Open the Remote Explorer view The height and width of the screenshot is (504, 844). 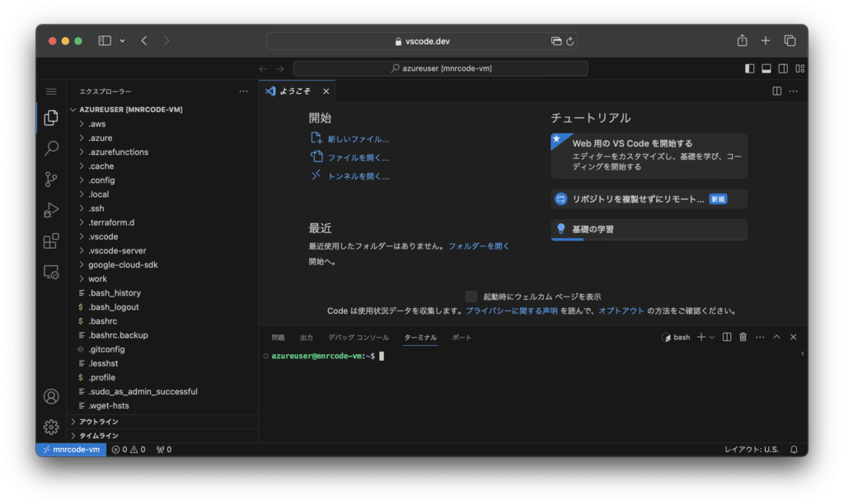click(51, 272)
